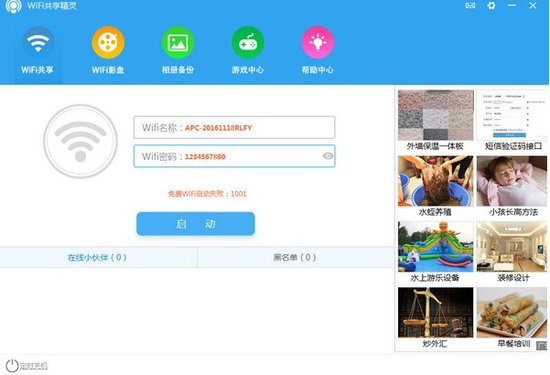Open the WiFi共享 section icon
This screenshot has width=550, height=375.
38,43
